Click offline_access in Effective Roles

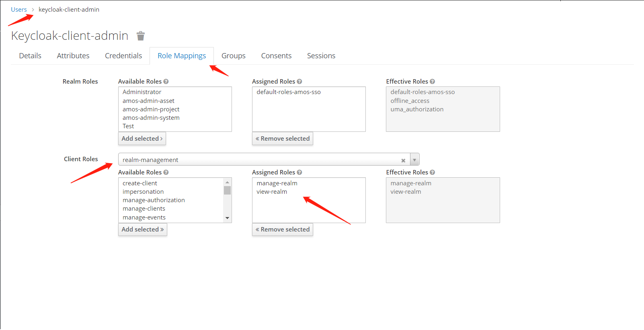tap(410, 101)
